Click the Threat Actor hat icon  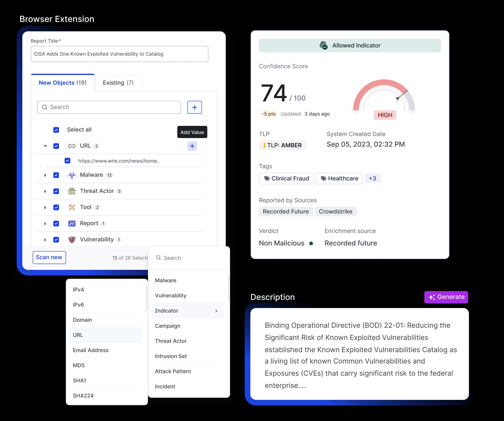point(72,191)
